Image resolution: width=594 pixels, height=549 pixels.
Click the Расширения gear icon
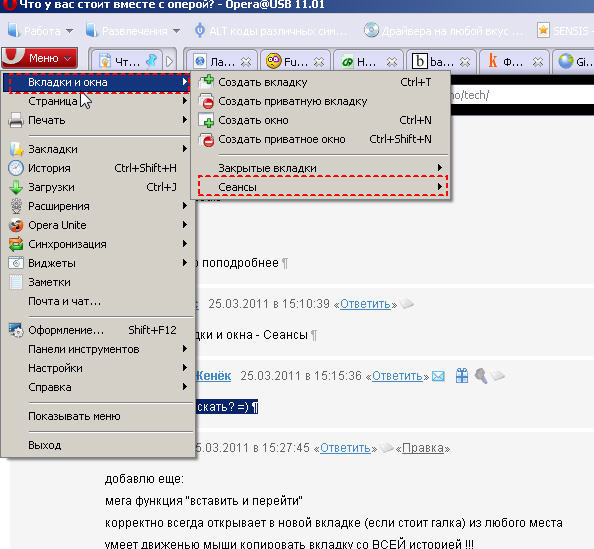pyautogui.click(x=16, y=206)
